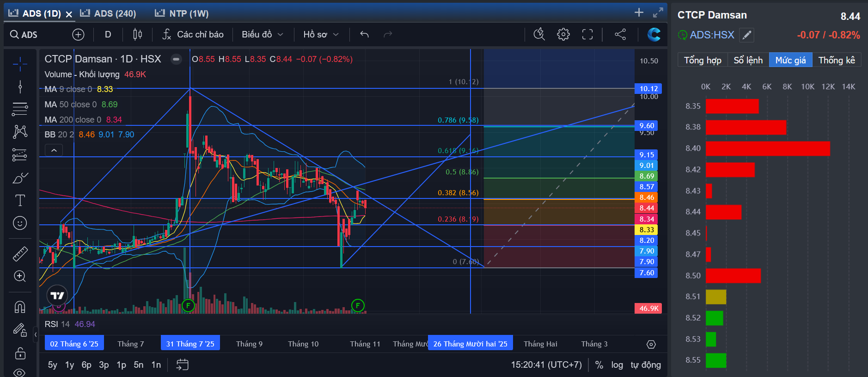Enter fullscreen chart mode

tap(587, 34)
